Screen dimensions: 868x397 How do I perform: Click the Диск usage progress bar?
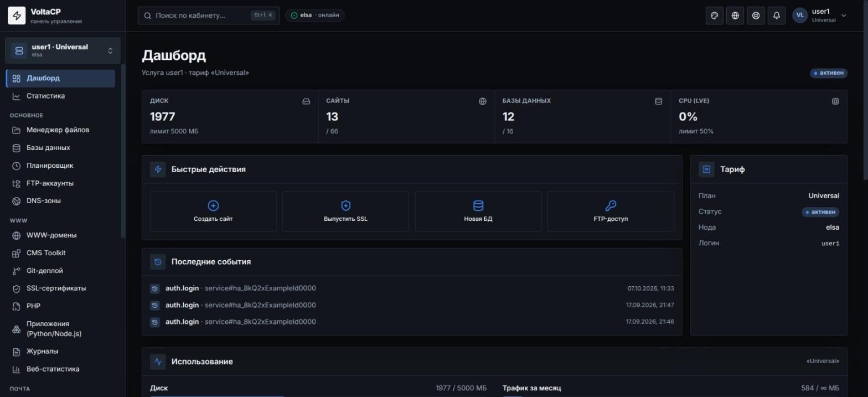(x=318, y=396)
